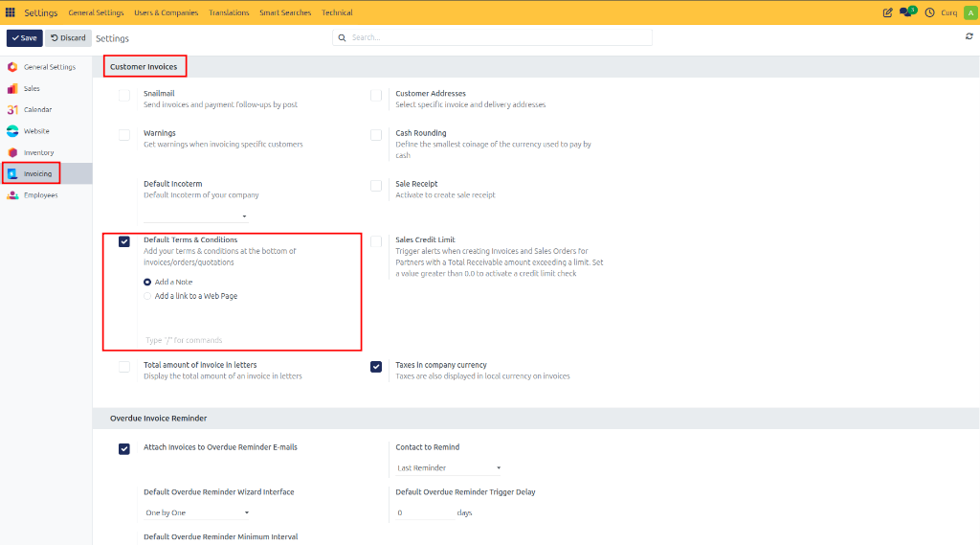Select Add a link to a Web Page

tap(147, 296)
